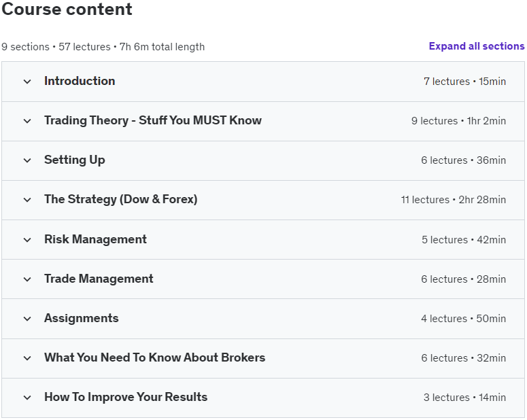Expand Trading Theory section chevron

pyautogui.click(x=27, y=121)
